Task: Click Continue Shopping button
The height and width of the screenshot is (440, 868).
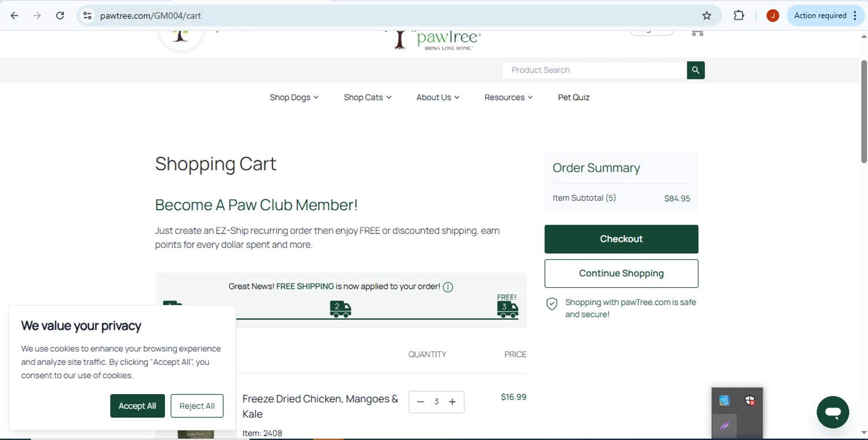Action: 621,273
